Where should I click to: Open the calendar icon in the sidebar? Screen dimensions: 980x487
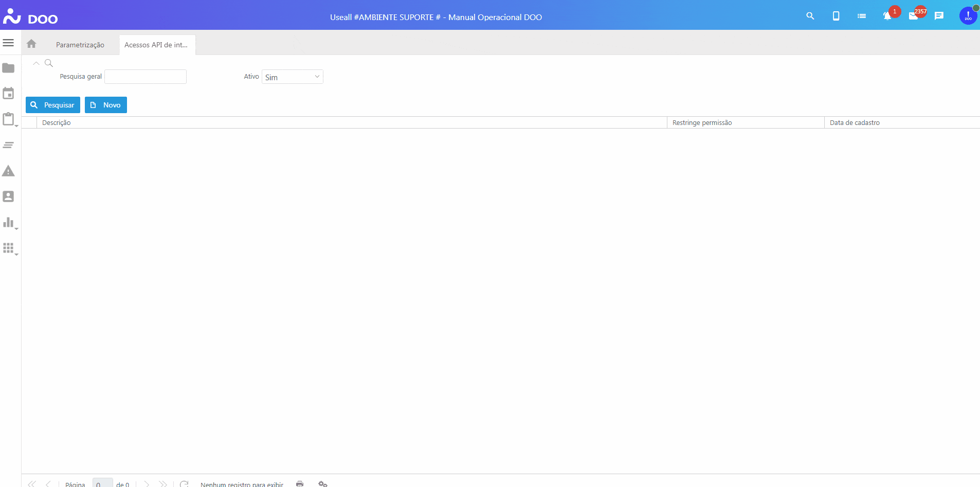point(8,94)
